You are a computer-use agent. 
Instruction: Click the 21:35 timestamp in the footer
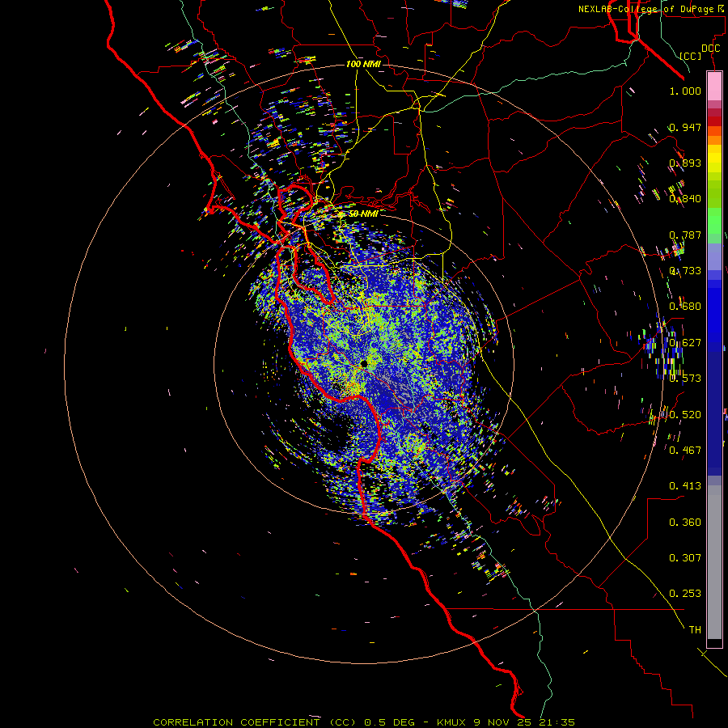[557, 722]
